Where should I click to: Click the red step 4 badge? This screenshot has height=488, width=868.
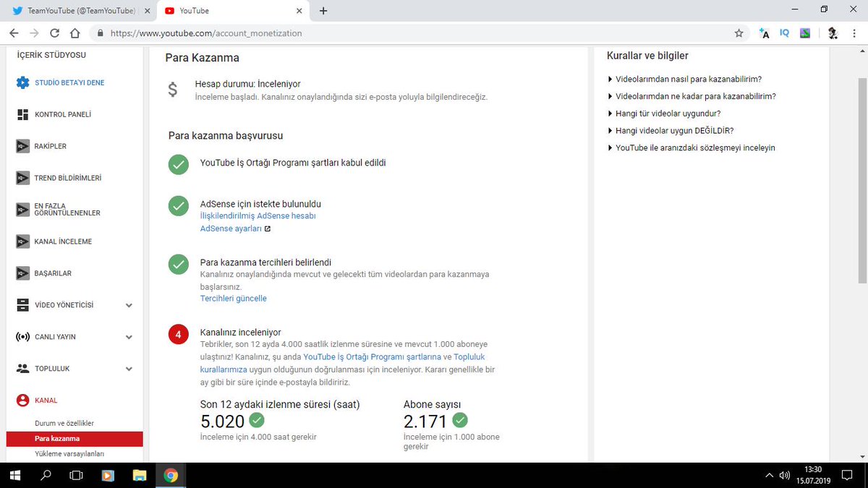pos(179,335)
